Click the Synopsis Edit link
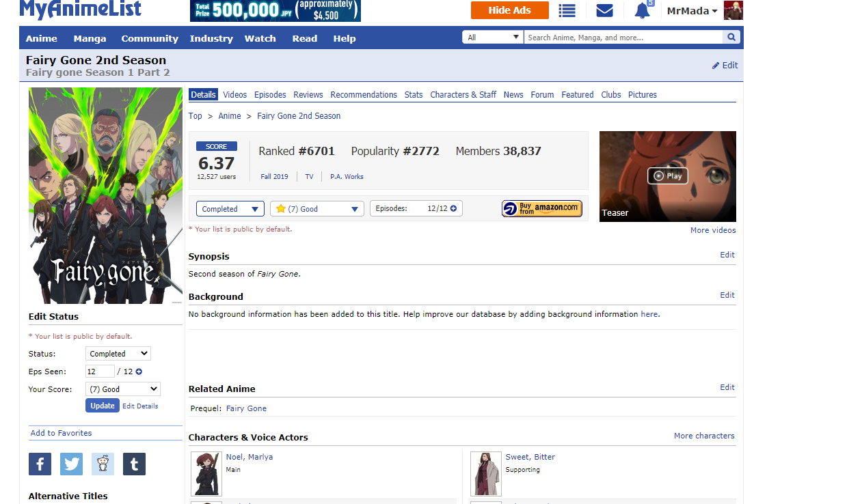The image size is (862, 504). pyautogui.click(x=727, y=255)
